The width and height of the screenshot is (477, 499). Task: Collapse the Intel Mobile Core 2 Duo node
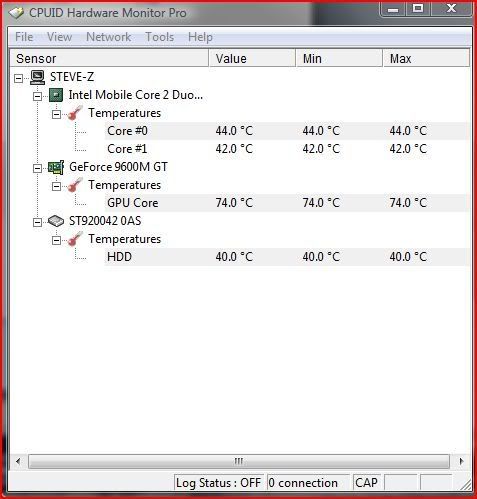(38, 96)
